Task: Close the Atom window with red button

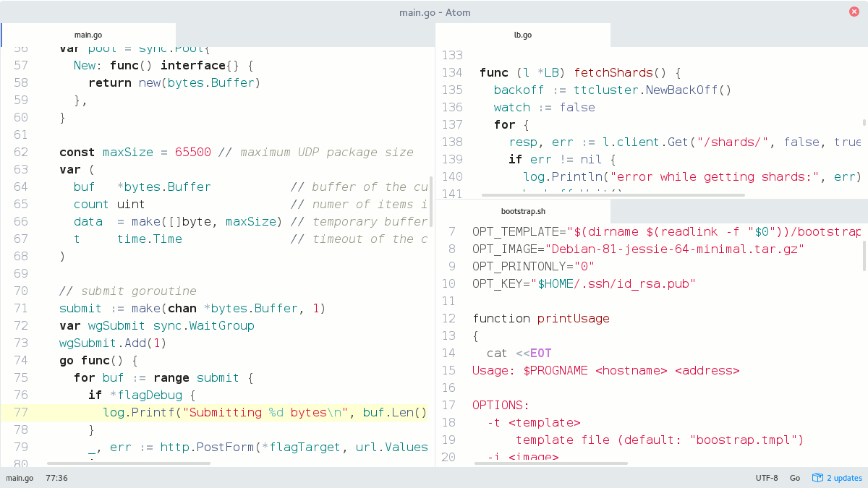Action: tap(854, 12)
